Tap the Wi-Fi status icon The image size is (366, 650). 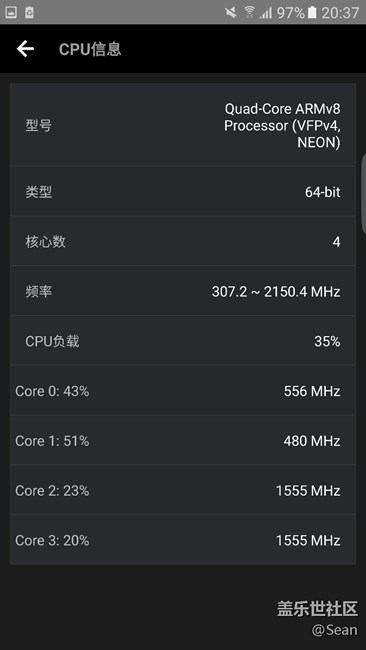tap(249, 12)
